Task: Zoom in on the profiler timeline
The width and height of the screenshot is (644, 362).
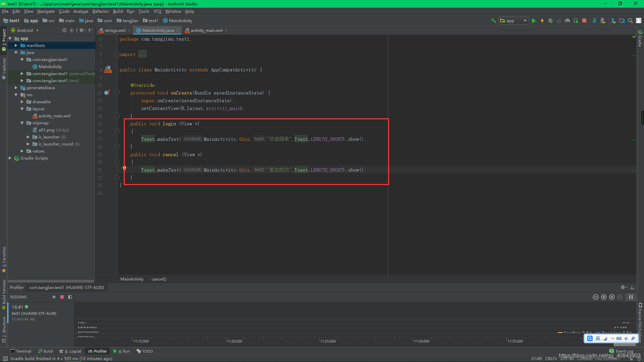Action: pos(604,297)
